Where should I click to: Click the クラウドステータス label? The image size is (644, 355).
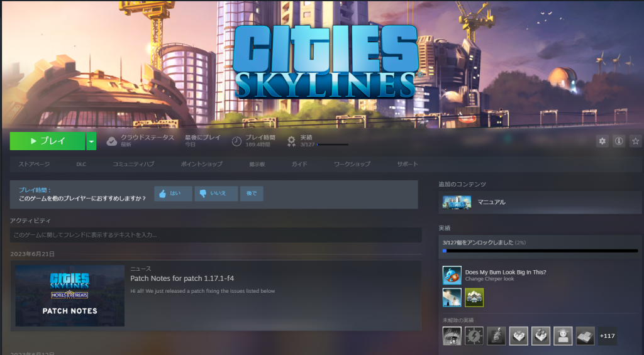(x=147, y=138)
